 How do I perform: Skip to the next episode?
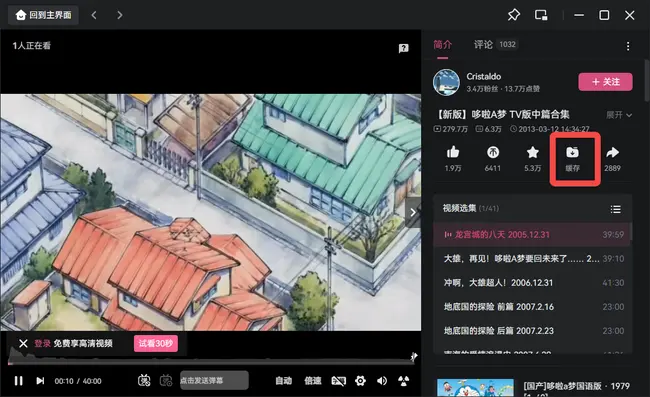pos(40,380)
